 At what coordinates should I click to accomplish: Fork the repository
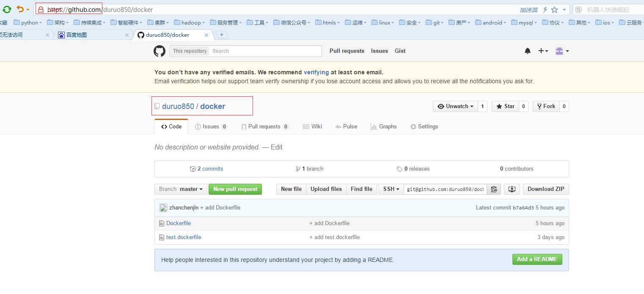(546, 106)
